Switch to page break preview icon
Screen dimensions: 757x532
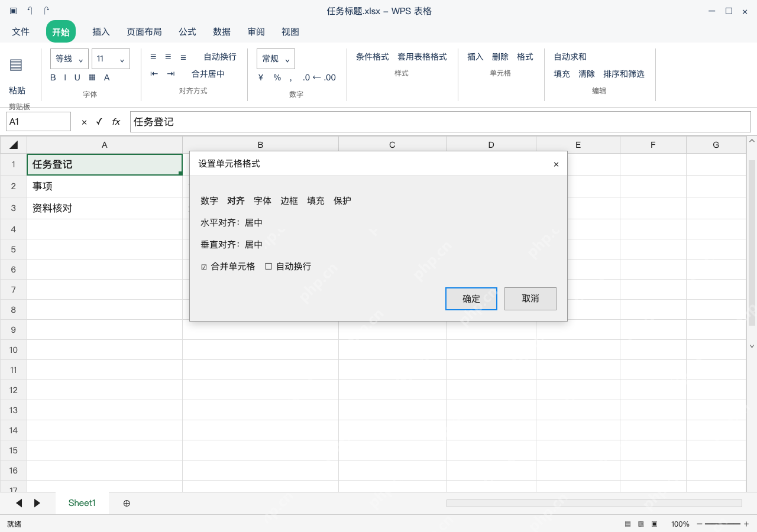point(654,524)
